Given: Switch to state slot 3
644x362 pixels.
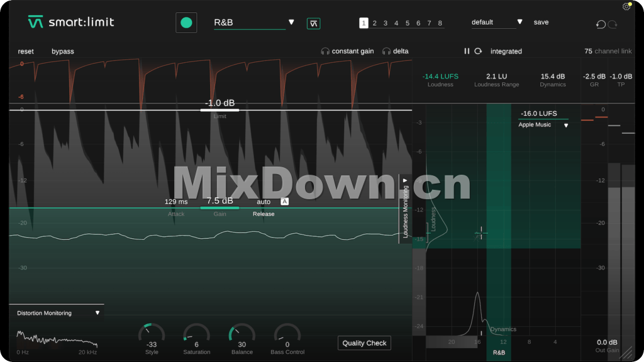Looking at the screenshot, I should coord(386,23).
